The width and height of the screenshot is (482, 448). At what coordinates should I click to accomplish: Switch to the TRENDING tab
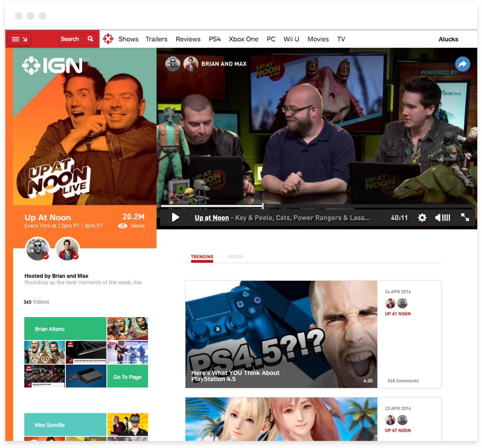tap(202, 257)
